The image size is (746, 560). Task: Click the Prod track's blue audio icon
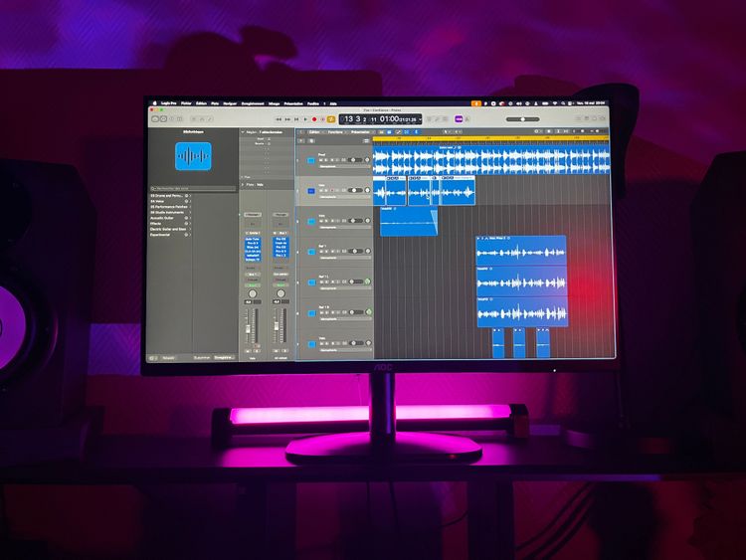[311, 161]
